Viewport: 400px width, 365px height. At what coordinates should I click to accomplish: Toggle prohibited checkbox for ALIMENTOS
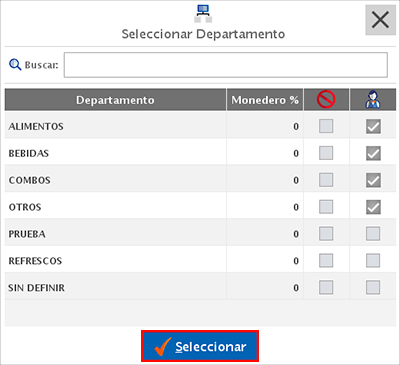coord(326,126)
